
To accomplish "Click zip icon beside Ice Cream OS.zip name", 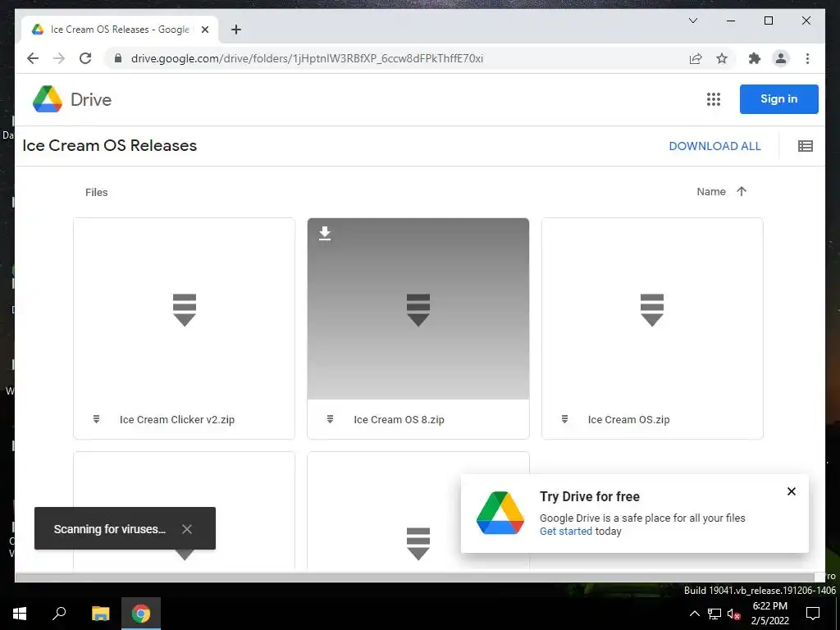I will coord(564,419).
